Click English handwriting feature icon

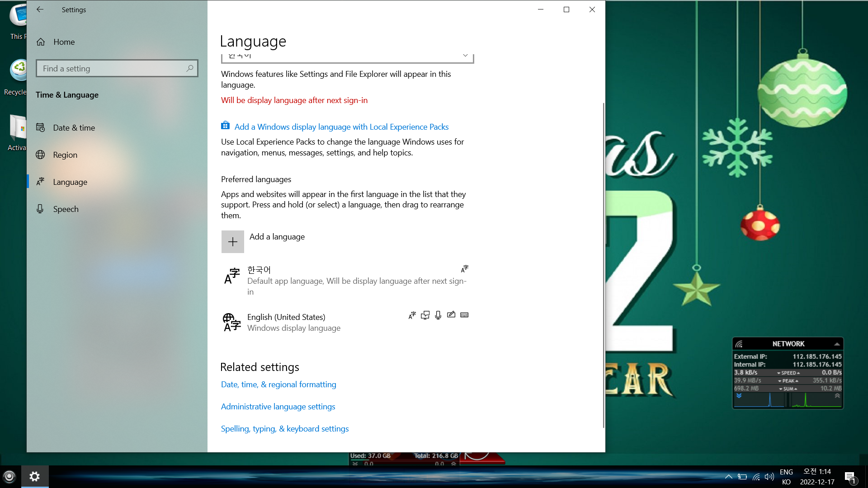451,314
